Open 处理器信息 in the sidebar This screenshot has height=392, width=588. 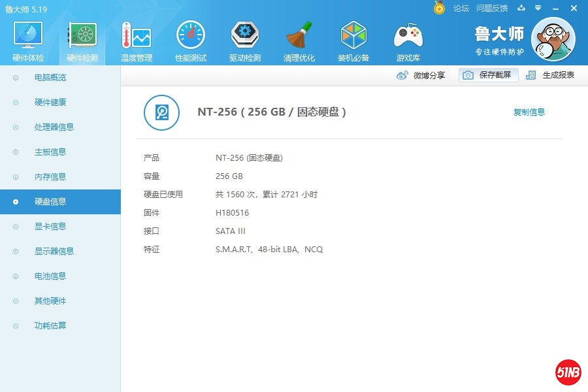(x=54, y=127)
